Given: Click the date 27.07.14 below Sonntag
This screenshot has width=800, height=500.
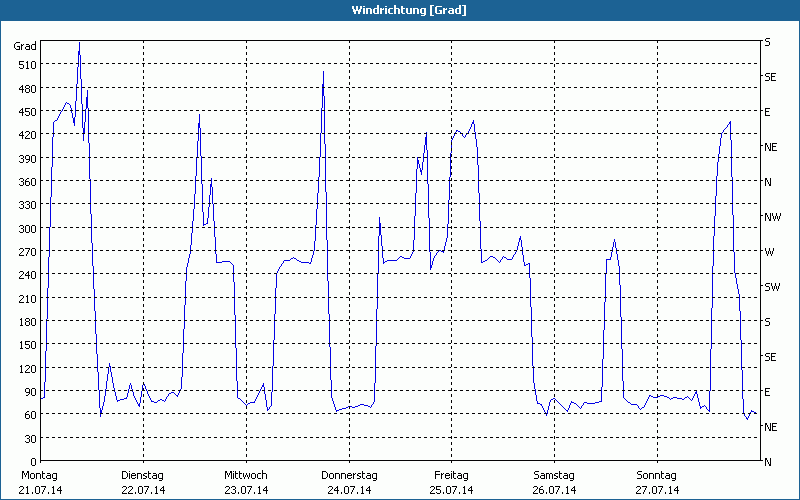Looking at the screenshot, I should click(657, 490).
